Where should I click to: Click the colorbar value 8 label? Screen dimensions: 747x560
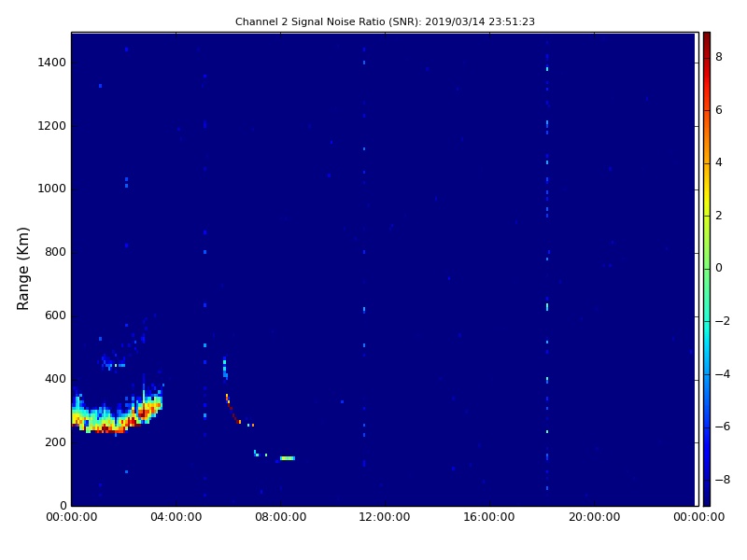pyautogui.click(x=719, y=57)
